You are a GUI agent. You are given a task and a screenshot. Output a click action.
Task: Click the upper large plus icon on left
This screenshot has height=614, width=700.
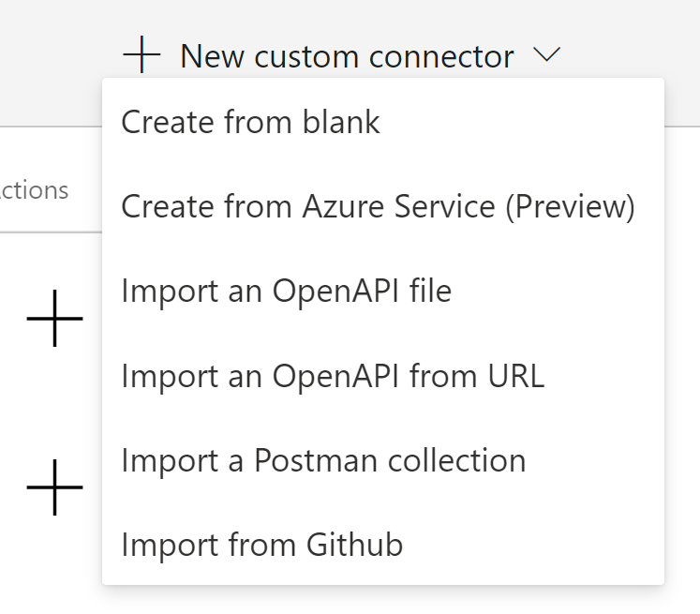click(x=55, y=319)
